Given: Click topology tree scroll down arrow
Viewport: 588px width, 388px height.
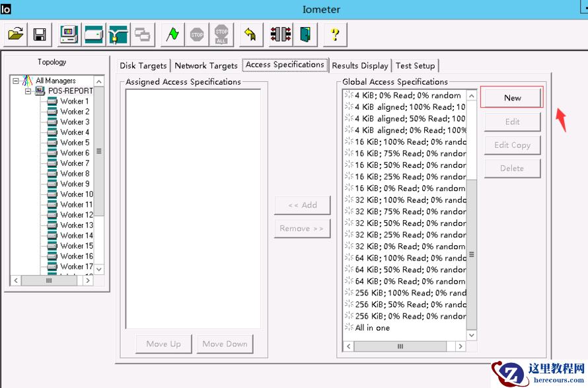Looking at the screenshot, I should pyautogui.click(x=98, y=269).
